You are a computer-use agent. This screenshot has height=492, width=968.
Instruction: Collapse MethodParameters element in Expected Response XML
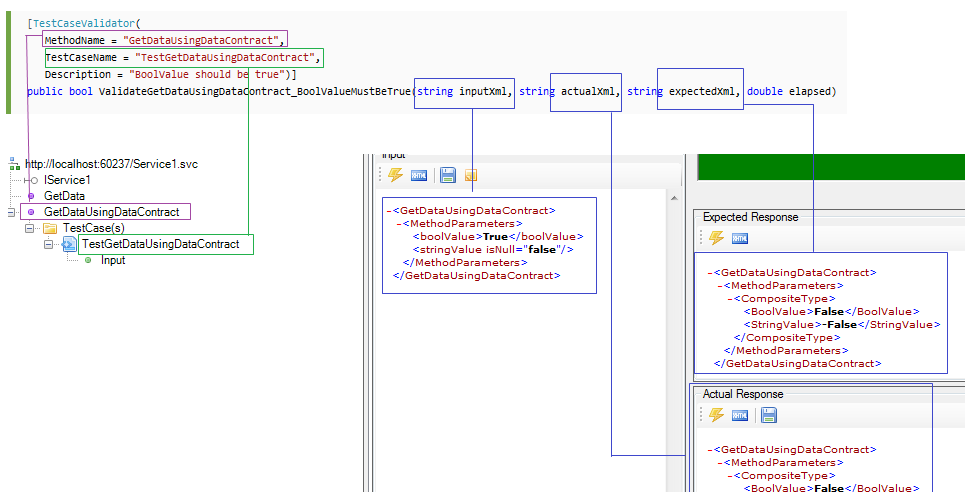(720, 285)
